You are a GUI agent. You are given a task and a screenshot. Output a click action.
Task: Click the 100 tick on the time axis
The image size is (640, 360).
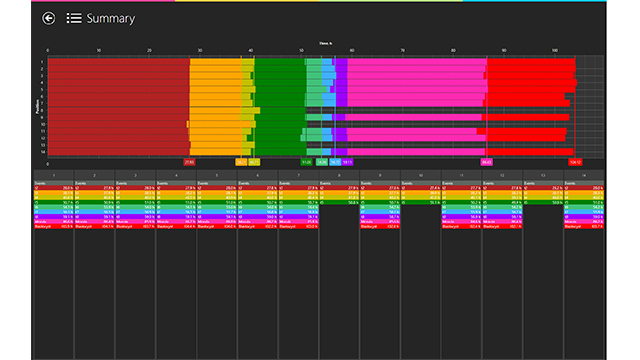(x=555, y=50)
